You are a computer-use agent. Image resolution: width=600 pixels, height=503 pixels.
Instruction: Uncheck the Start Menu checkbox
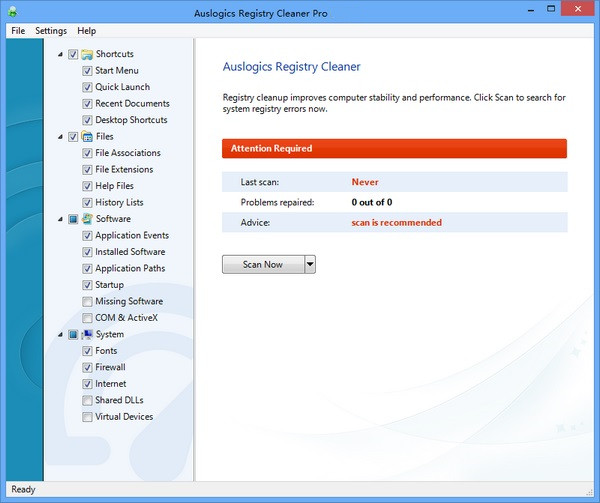pyautogui.click(x=87, y=71)
